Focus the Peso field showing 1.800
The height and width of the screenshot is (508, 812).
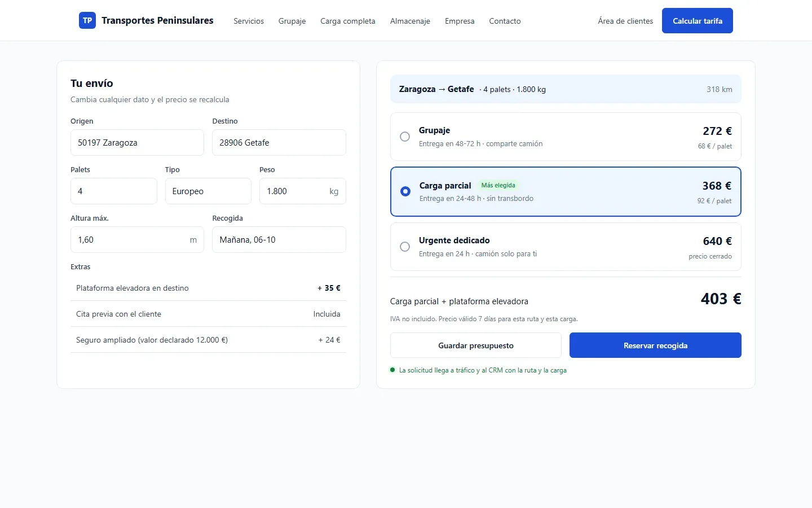point(302,191)
